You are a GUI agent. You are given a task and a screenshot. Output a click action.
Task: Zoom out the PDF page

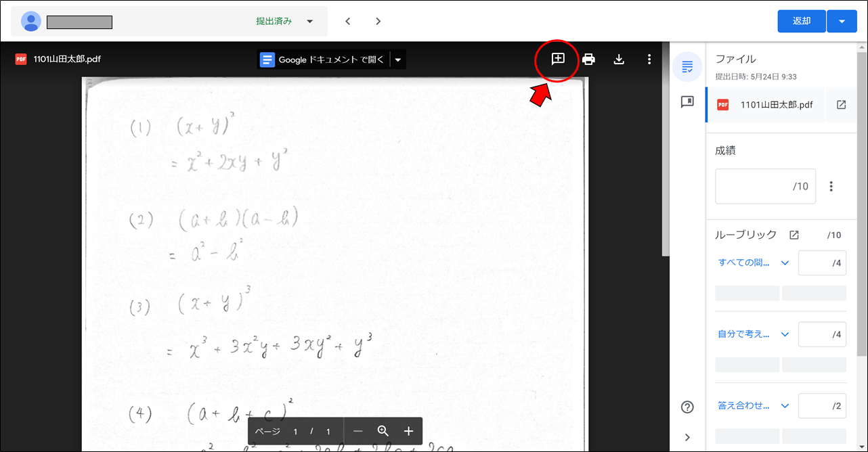click(358, 431)
